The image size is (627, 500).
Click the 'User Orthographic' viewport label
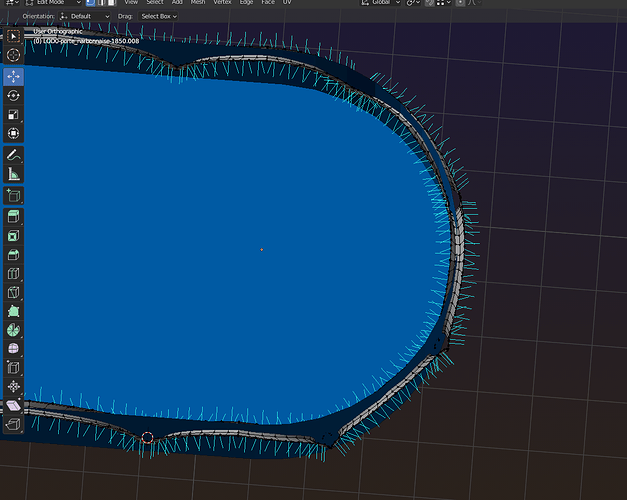coord(58,31)
